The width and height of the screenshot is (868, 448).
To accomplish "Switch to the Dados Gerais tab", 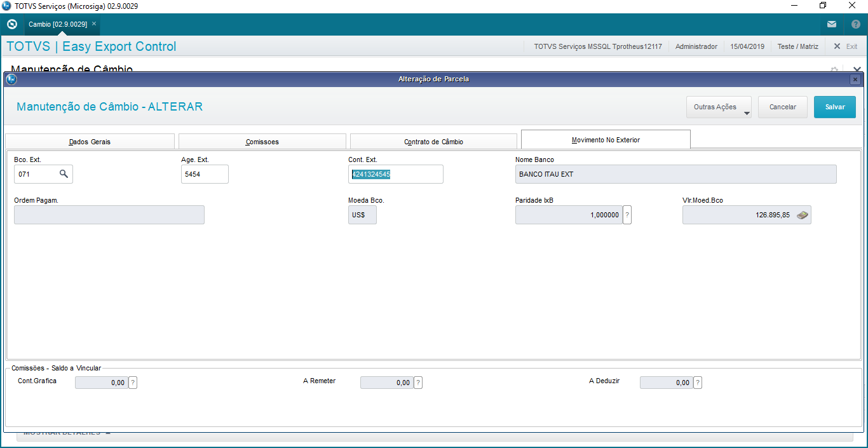I will 90,142.
